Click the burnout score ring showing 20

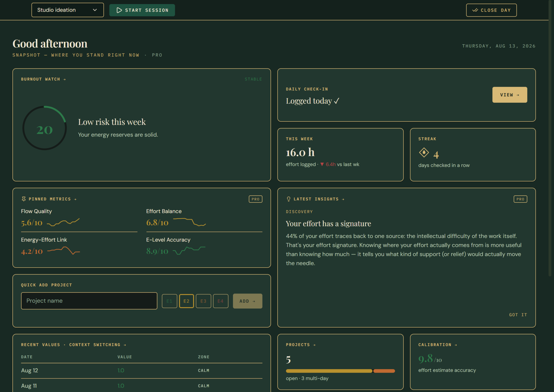45,128
